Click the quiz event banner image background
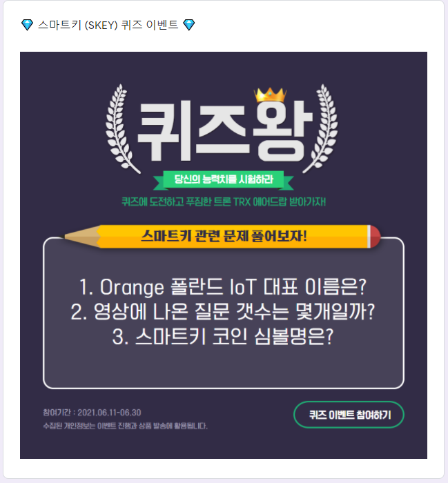The height and width of the screenshot is (483, 448). coord(224,255)
